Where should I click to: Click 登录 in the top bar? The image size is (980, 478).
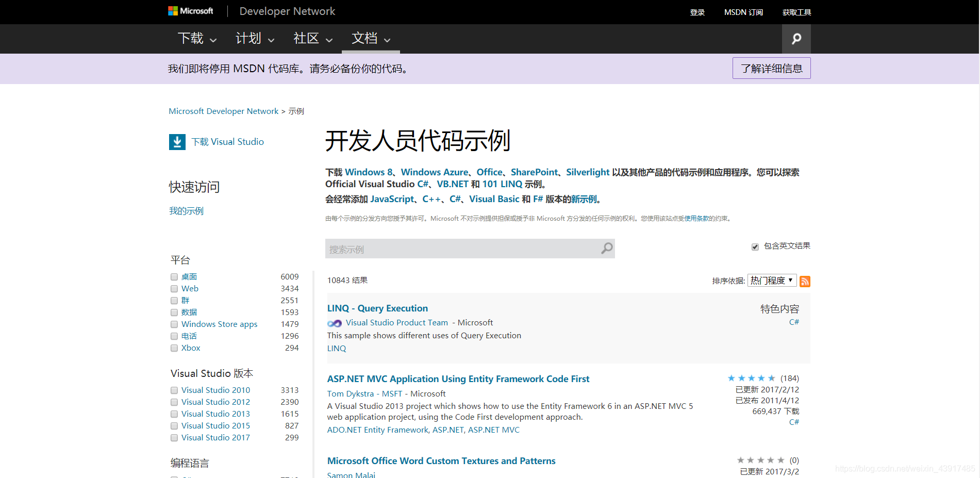697,12
